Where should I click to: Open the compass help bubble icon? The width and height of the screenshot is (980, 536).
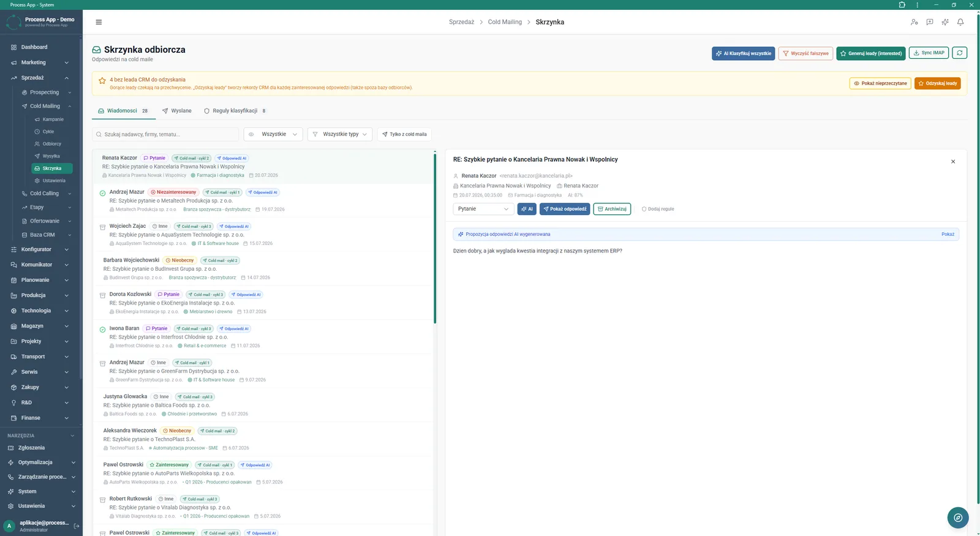pos(958,518)
